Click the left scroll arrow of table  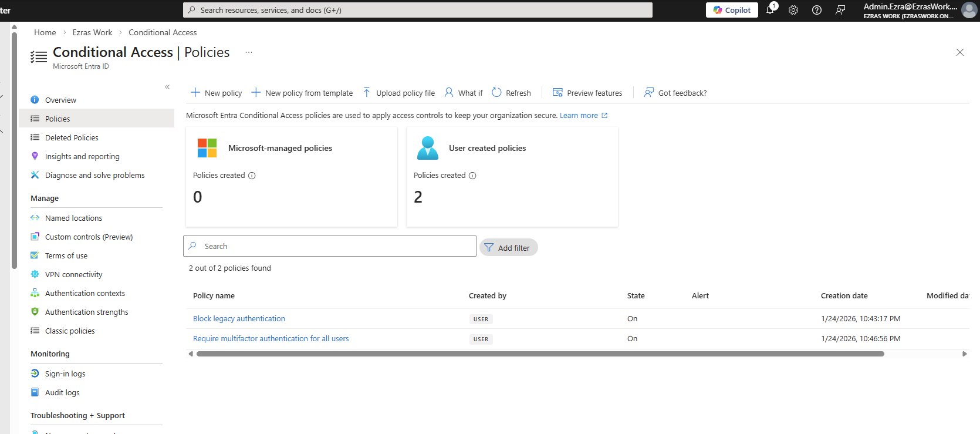click(x=191, y=354)
